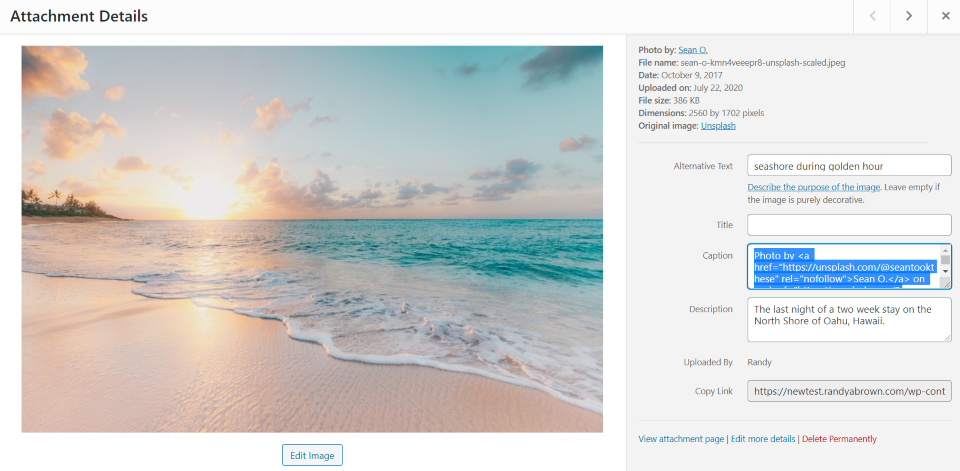Open 'Describe the purpose of the image' link

pyautogui.click(x=814, y=187)
